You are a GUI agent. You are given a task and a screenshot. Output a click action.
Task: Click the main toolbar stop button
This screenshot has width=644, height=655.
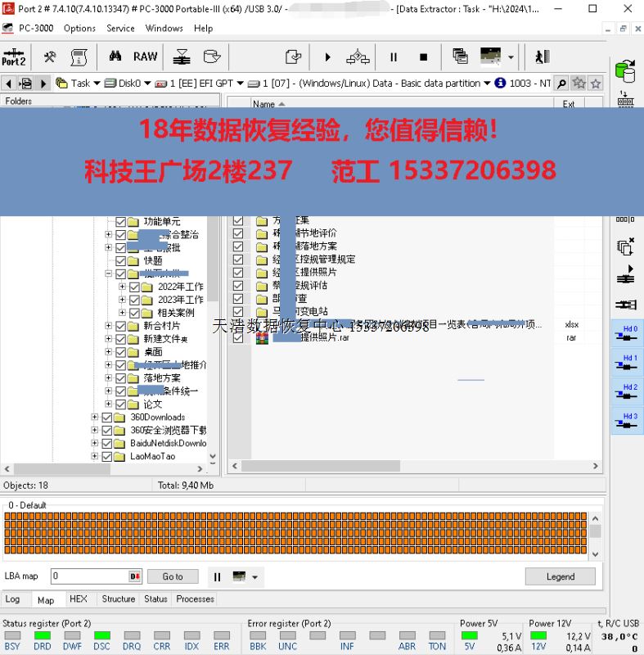[x=423, y=57]
